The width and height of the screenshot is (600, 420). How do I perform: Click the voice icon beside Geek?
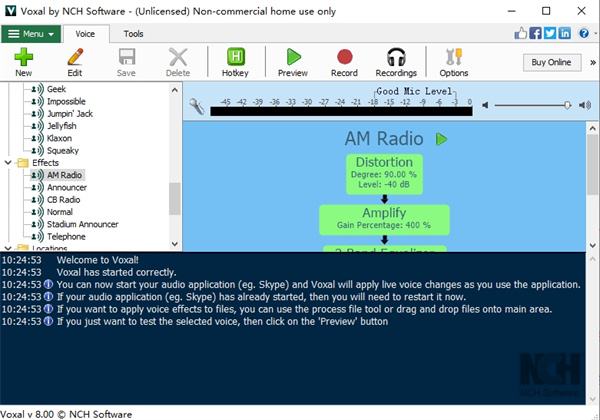[x=38, y=89]
